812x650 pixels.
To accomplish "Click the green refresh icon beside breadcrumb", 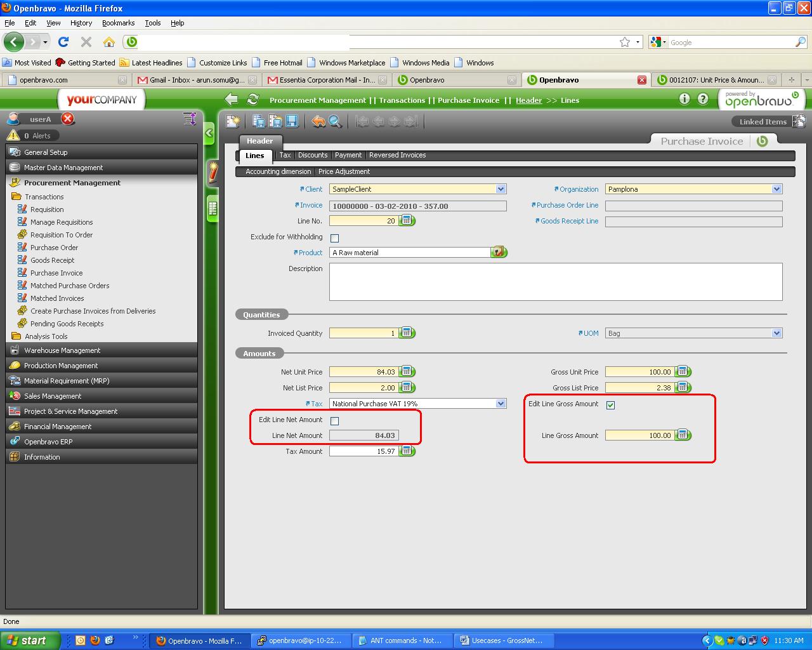I will pyautogui.click(x=252, y=99).
